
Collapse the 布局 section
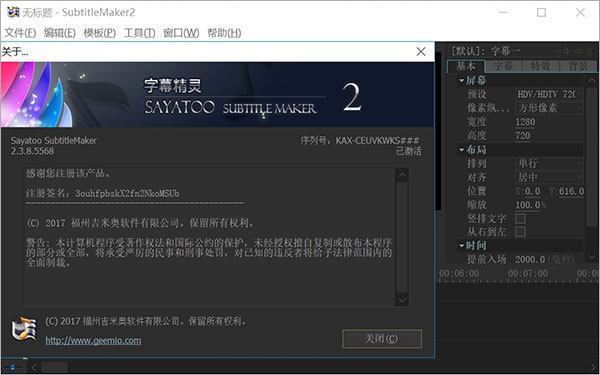tap(461, 150)
